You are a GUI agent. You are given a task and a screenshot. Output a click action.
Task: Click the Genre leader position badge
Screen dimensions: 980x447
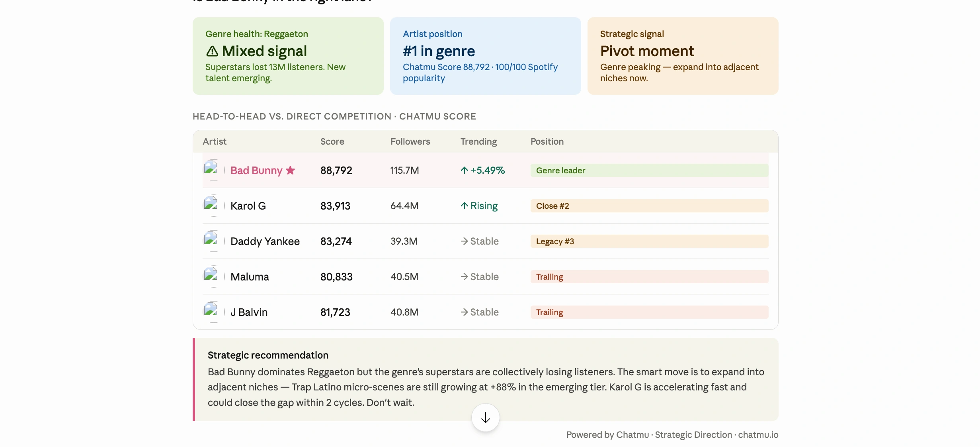pos(649,171)
